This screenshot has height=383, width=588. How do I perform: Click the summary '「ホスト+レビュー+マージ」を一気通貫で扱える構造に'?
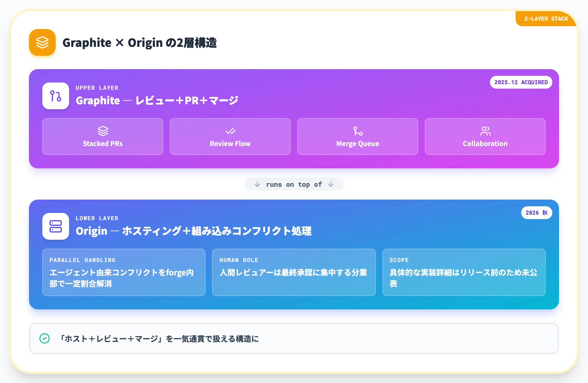(x=159, y=339)
